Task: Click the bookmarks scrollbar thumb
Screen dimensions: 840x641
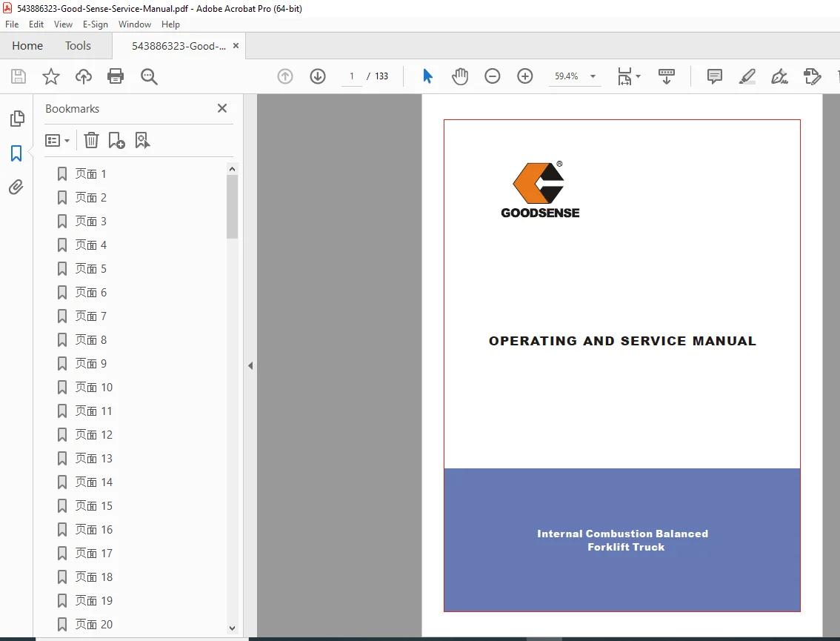Action: (232, 206)
